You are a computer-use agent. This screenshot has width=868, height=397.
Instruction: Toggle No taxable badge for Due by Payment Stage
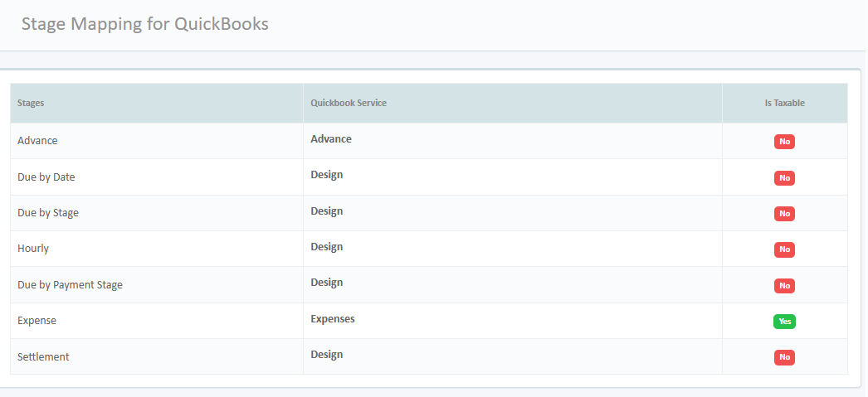pos(784,286)
